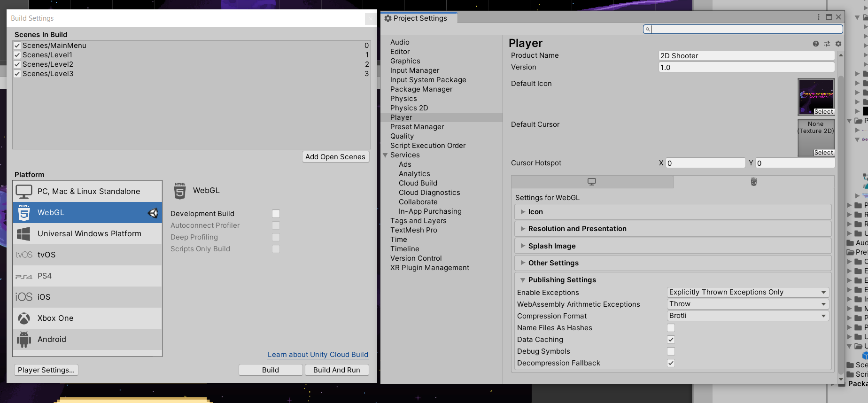This screenshot has width=868, height=403.
Task: Open the Physics 2D settings
Action: click(409, 108)
